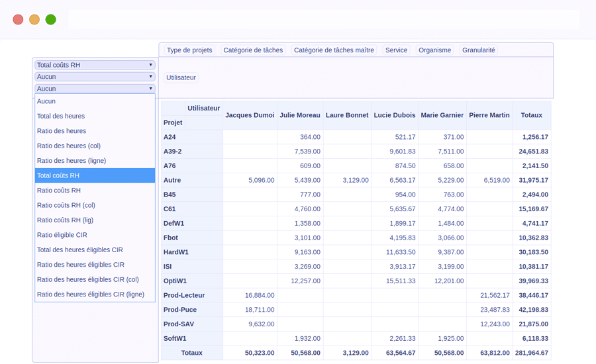Collapse the open third 'Aucun' dropdown
Screen dimensions: 596x364
pos(95,89)
